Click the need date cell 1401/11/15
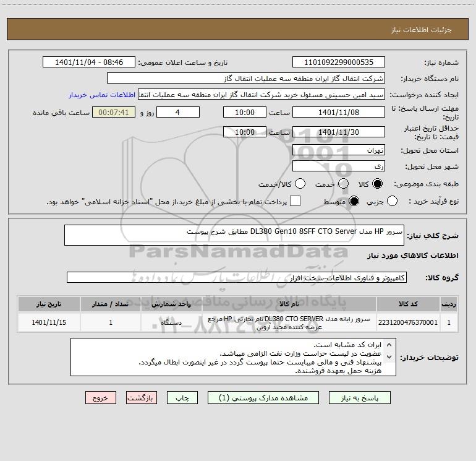The height and width of the screenshot is (461, 476). [49, 322]
